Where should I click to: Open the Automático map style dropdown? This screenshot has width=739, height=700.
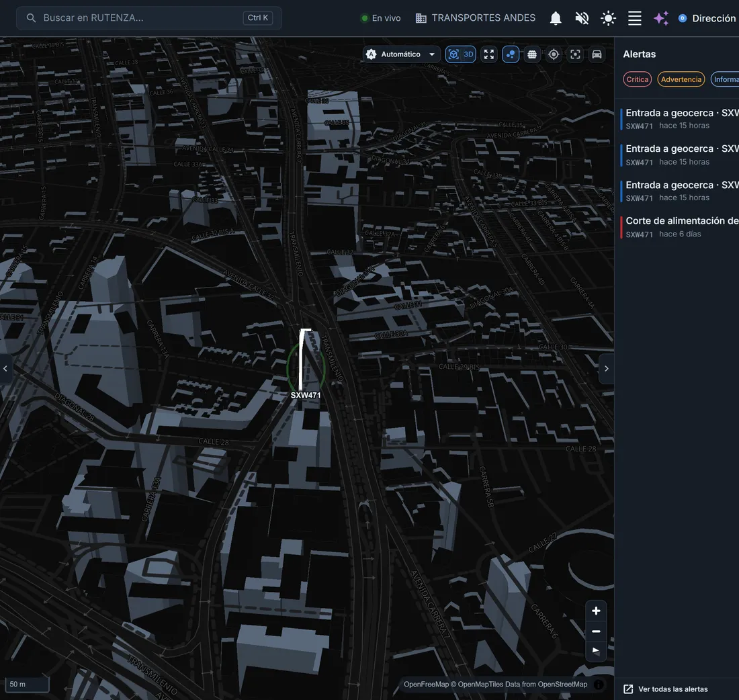tap(401, 54)
